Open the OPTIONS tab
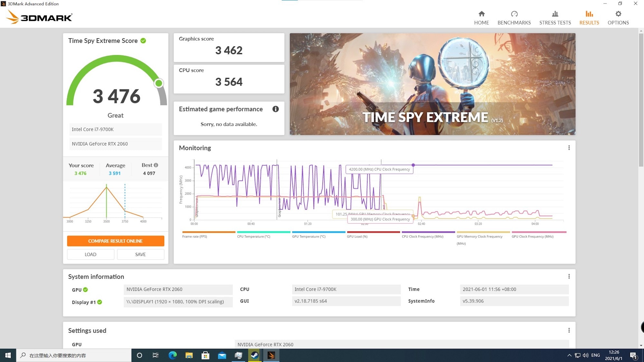644x362 pixels. [618, 18]
